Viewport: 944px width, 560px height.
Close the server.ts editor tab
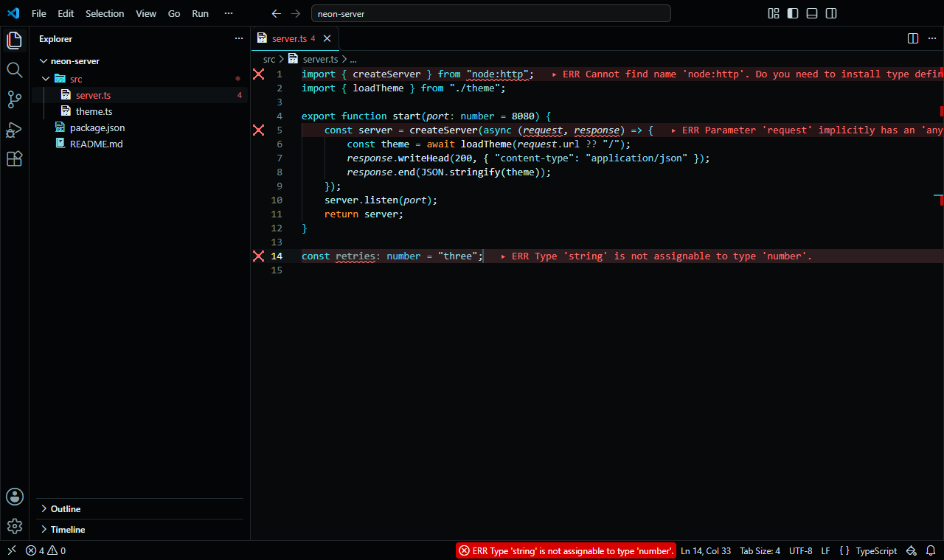point(327,38)
